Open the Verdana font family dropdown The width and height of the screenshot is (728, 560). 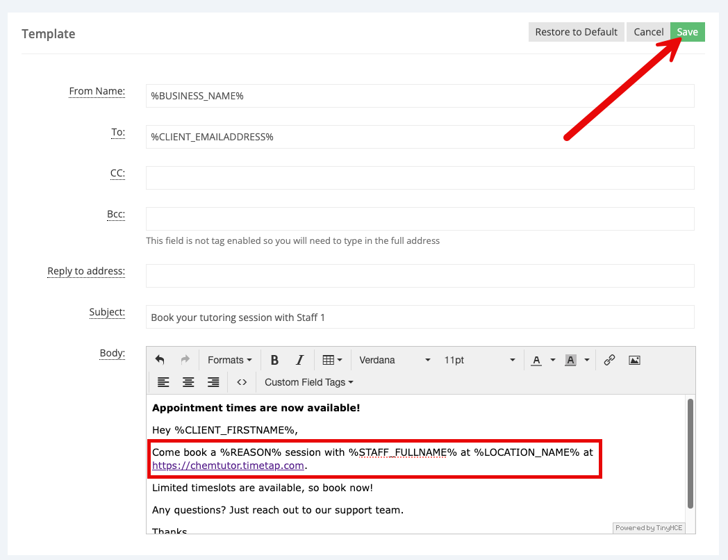[x=395, y=360]
